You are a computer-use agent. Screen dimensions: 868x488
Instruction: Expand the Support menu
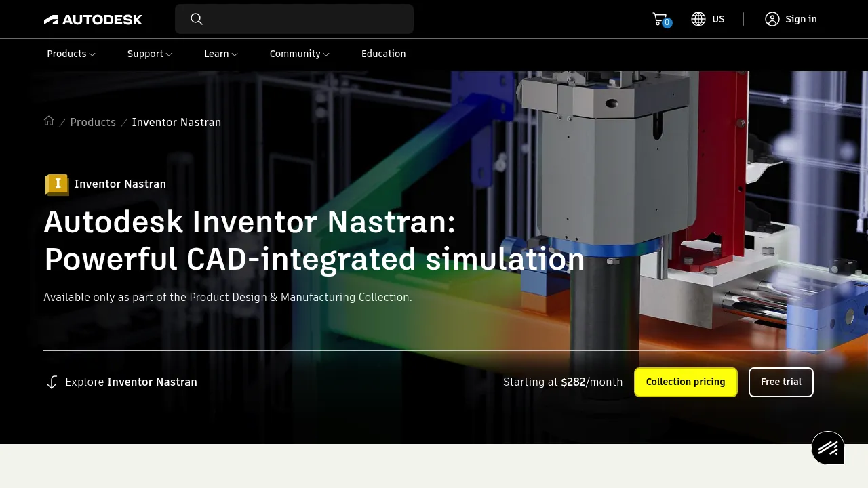coord(150,54)
